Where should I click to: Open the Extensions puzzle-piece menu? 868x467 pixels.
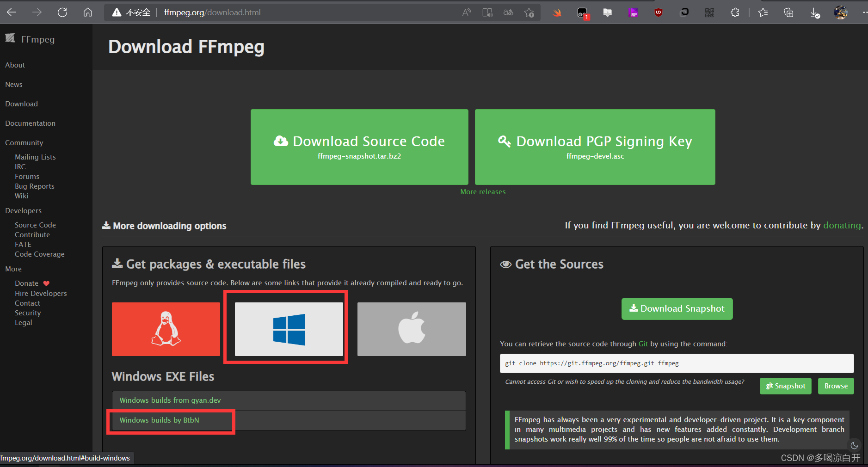(x=735, y=13)
